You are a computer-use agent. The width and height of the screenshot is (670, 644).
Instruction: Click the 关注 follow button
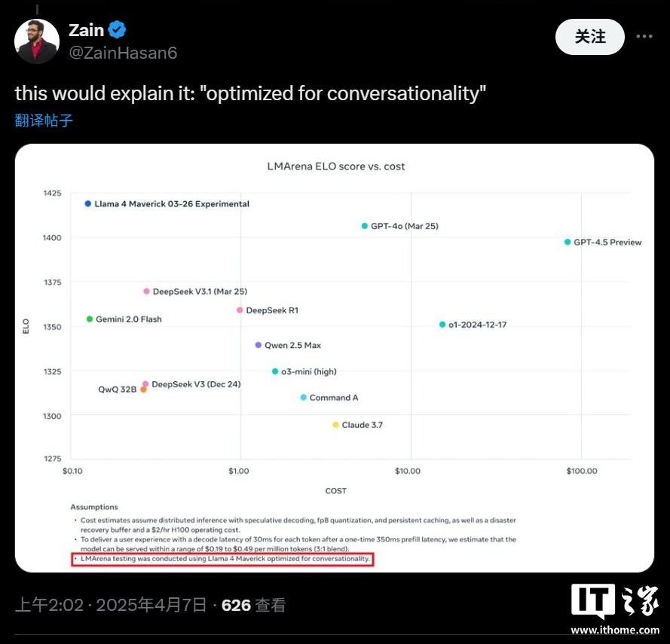[590, 36]
